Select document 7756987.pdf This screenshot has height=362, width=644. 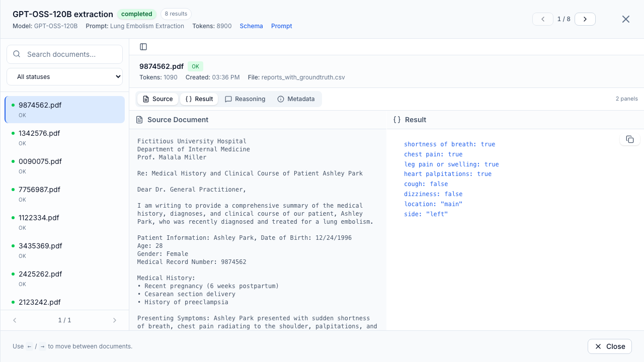coord(64,194)
